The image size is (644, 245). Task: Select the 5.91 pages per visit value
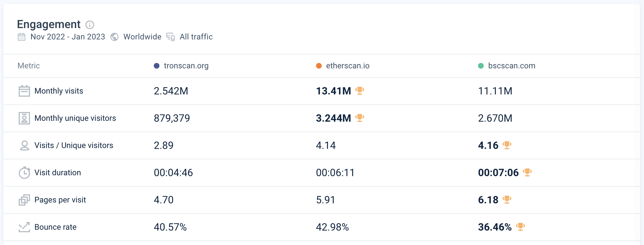click(x=326, y=200)
